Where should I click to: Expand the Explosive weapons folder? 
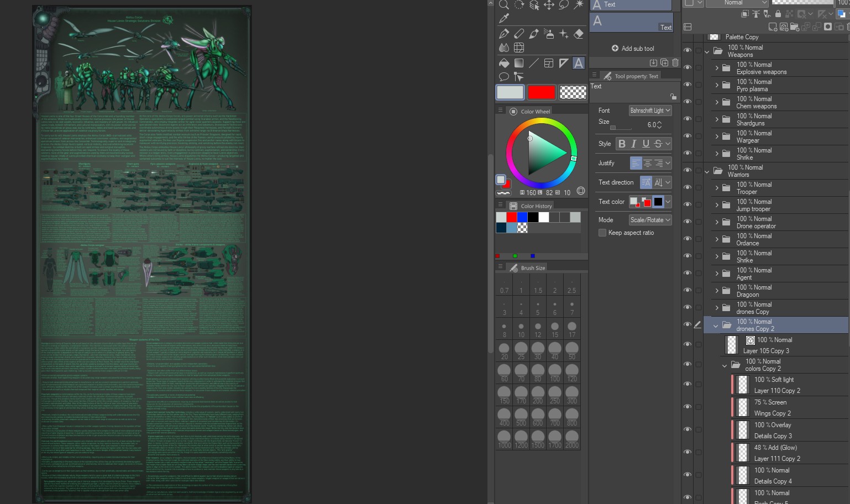click(x=717, y=68)
